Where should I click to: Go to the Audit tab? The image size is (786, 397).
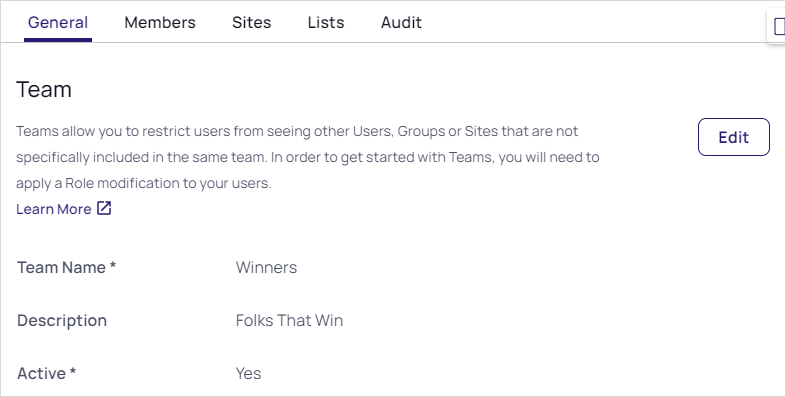click(x=401, y=23)
